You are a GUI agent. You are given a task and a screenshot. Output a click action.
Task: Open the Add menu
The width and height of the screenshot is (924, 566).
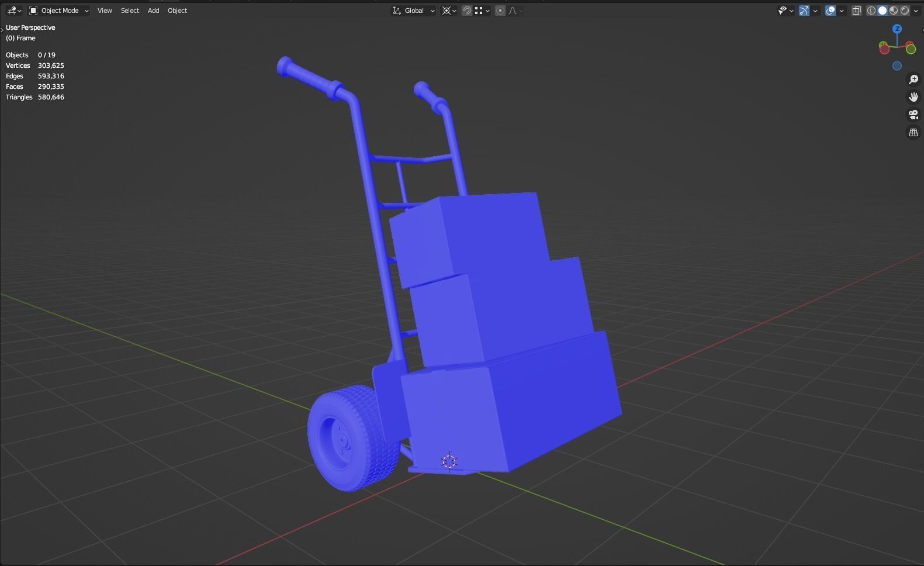153,11
